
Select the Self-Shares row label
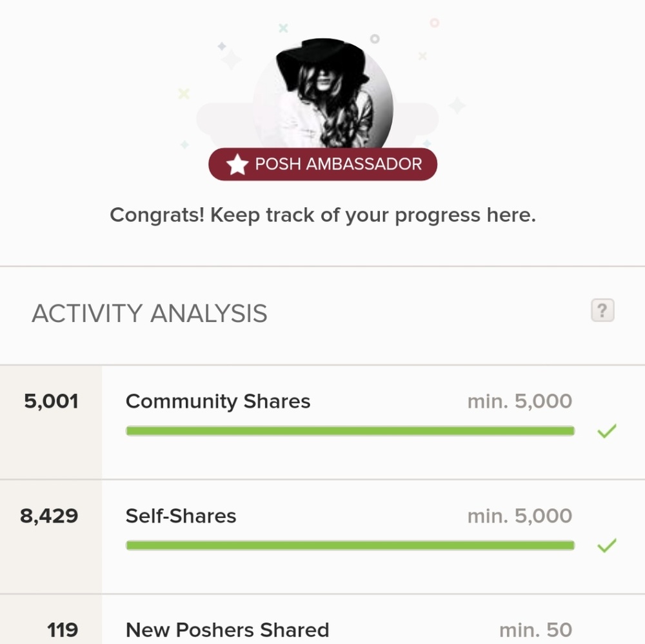point(181,516)
